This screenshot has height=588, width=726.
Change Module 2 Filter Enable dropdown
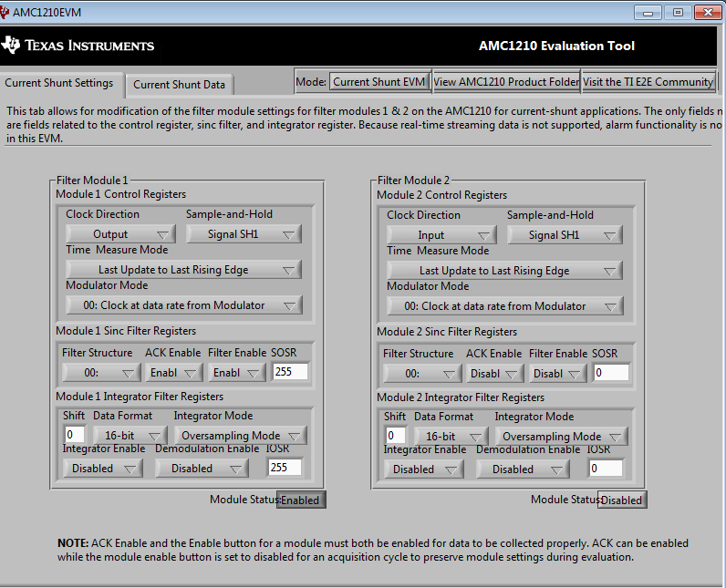(x=558, y=374)
